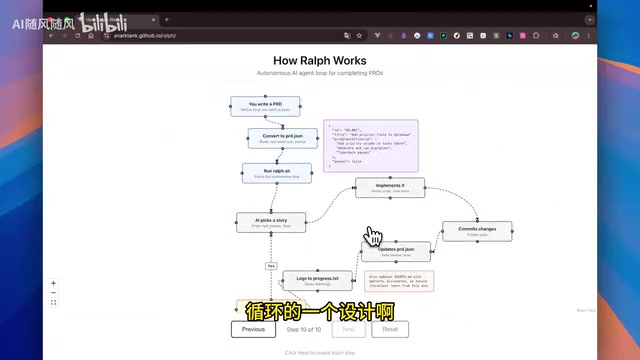
Task: Open the white circle extension with blue figure
Action: click(x=417, y=36)
